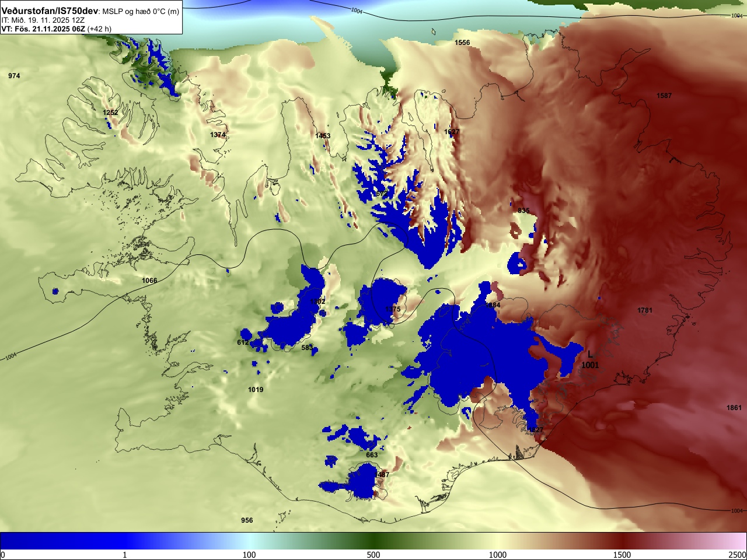Image resolution: width=747 pixels, height=560 pixels.
Task: Click the 612 height label
Action: point(243,342)
